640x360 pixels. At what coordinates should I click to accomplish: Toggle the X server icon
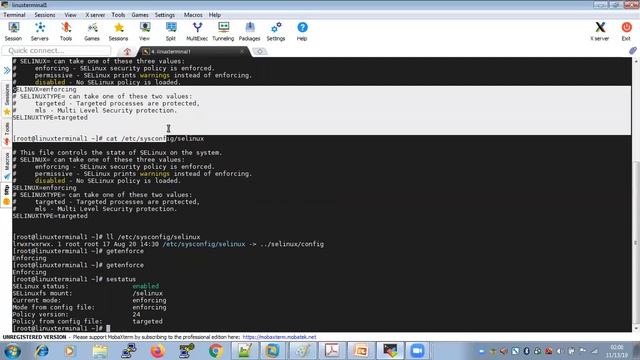pos(600,31)
